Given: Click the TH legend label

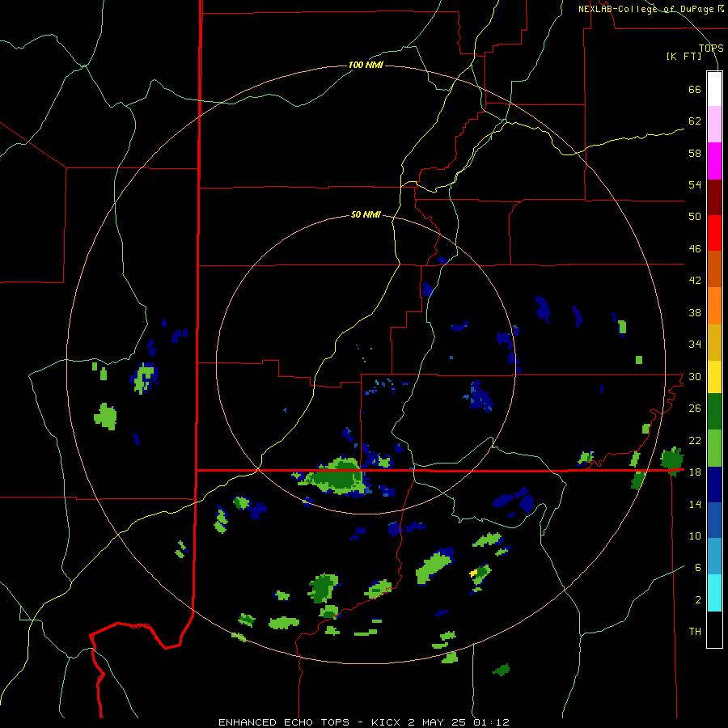Looking at the screenshot, I should (695, 632).
